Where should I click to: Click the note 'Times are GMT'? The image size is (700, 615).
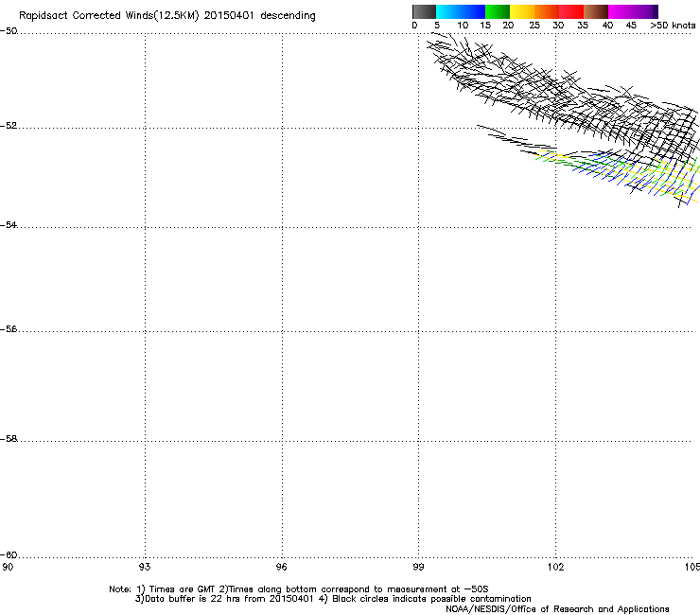(183, 589)
